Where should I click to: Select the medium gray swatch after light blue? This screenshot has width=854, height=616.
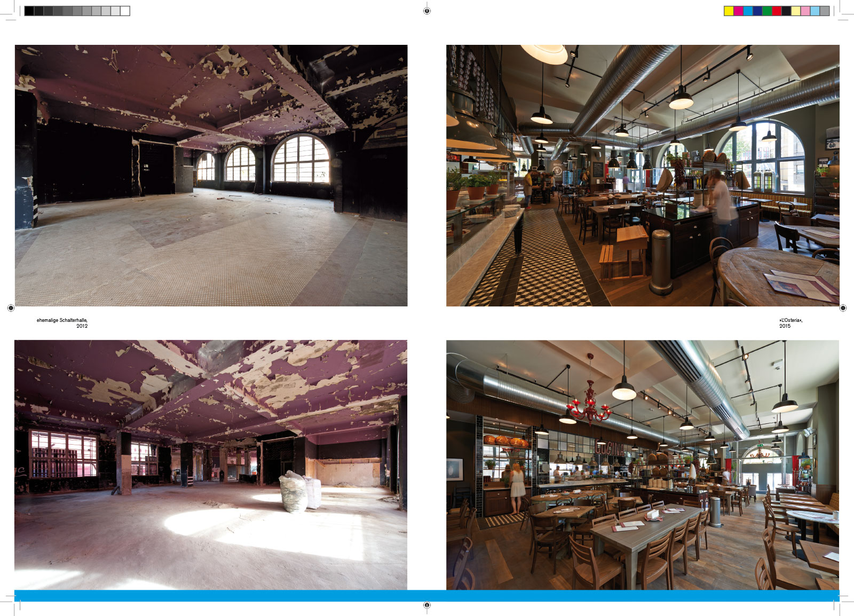coord(825,11)
